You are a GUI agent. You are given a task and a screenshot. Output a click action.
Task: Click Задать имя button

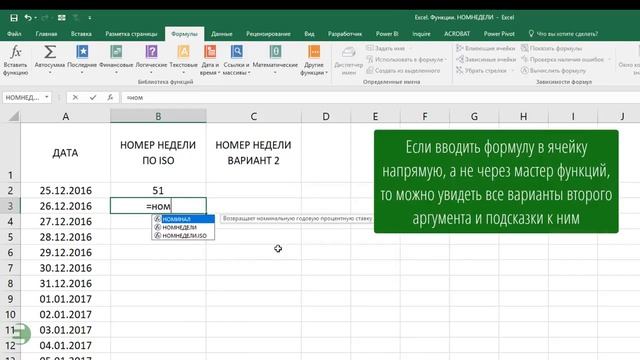pos(386,48)
